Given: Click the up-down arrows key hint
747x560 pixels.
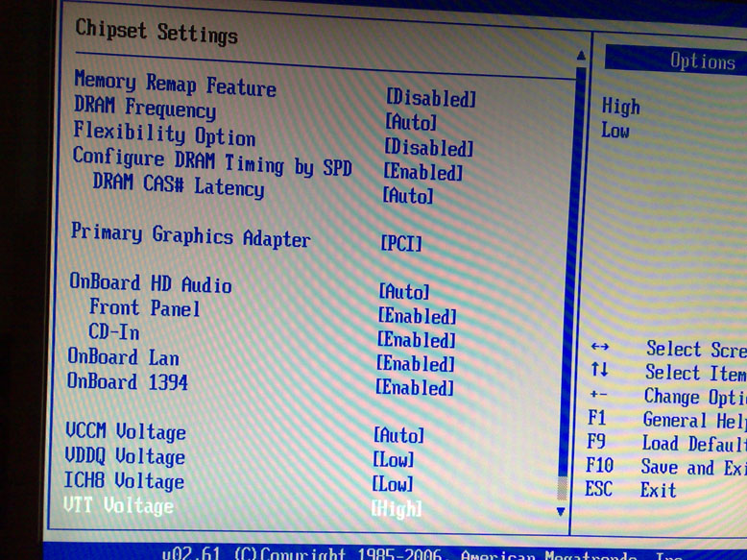Looking at the screenshot, I should coord(599,369).
